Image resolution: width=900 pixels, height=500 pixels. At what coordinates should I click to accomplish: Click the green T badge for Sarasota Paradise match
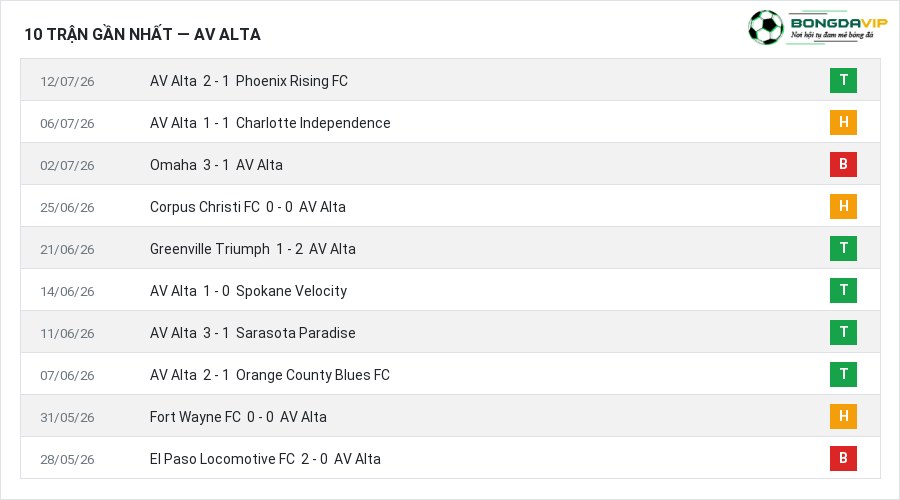(843, 332)
